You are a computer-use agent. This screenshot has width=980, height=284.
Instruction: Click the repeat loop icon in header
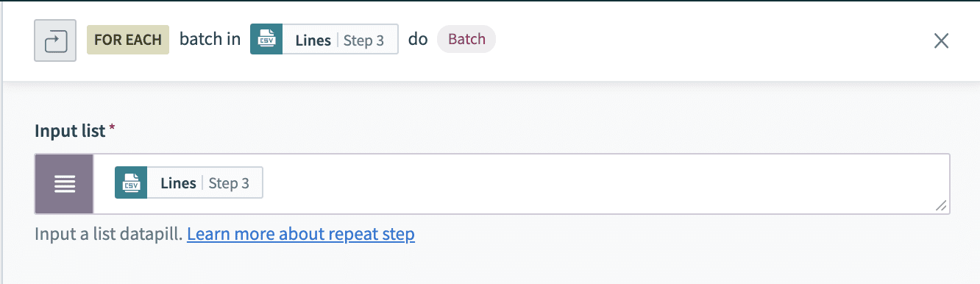point(55,40)
